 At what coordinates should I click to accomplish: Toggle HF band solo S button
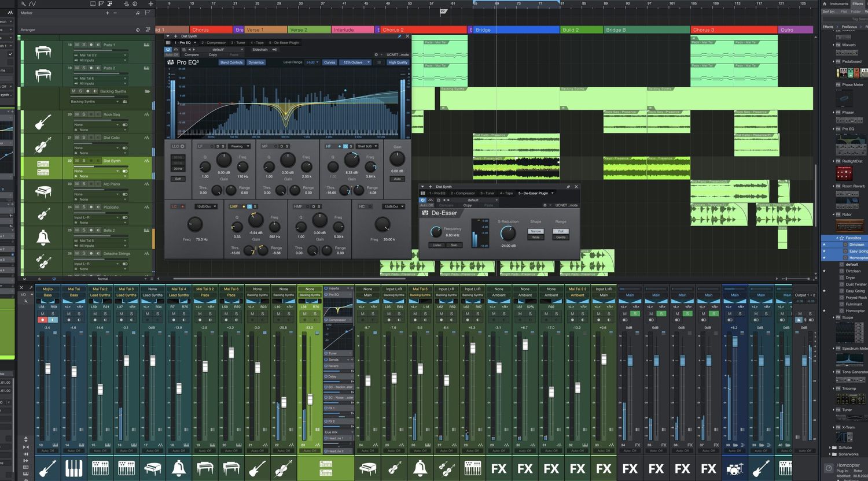point(351,146)
